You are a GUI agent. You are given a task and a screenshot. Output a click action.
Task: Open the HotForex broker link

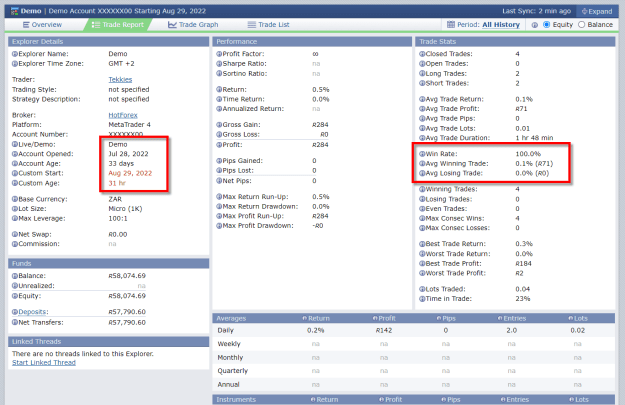coord(123,115)
